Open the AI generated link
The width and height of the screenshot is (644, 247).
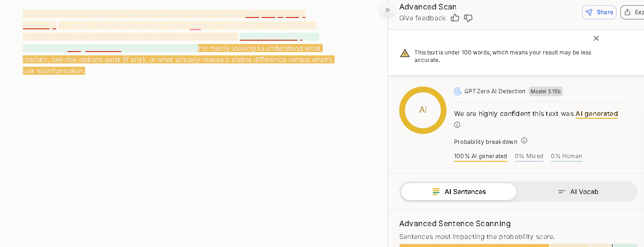coord(596,114)
